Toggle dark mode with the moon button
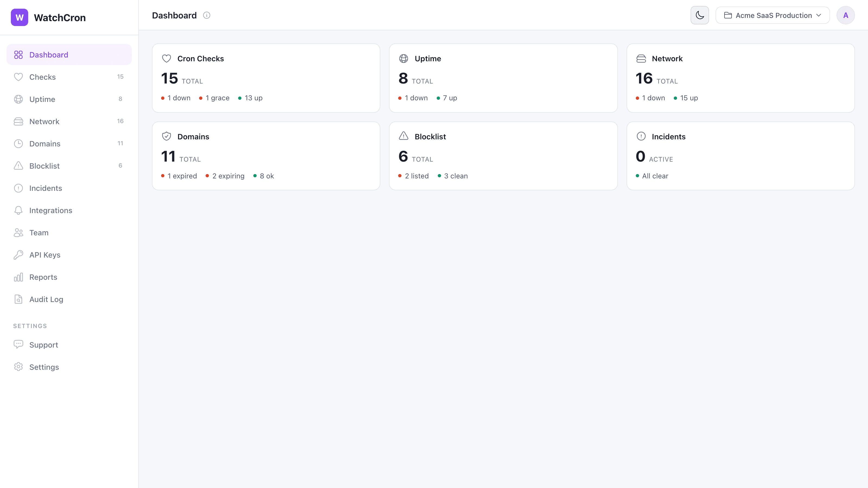The height and width of the screenshot is (488, 868). (x=700, y=15)
